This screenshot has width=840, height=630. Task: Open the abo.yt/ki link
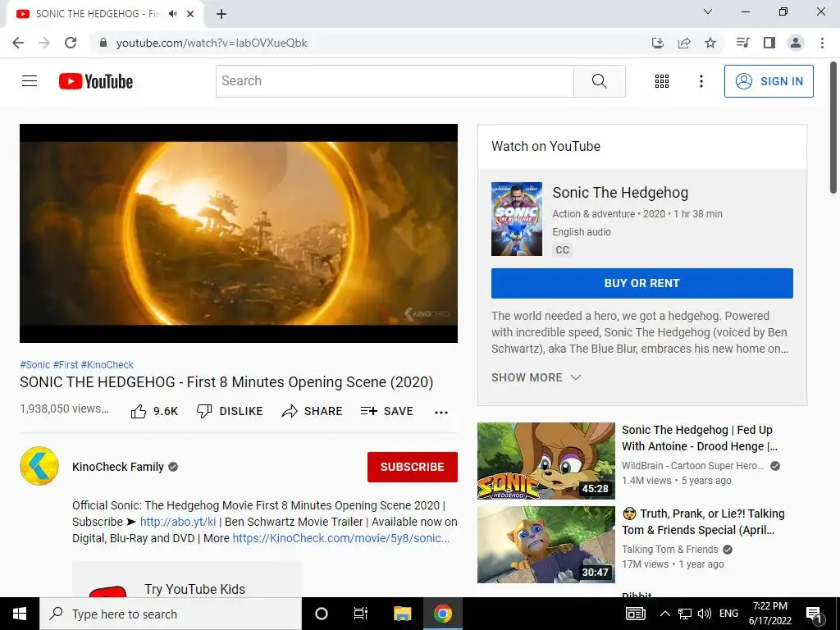point(178,522)
